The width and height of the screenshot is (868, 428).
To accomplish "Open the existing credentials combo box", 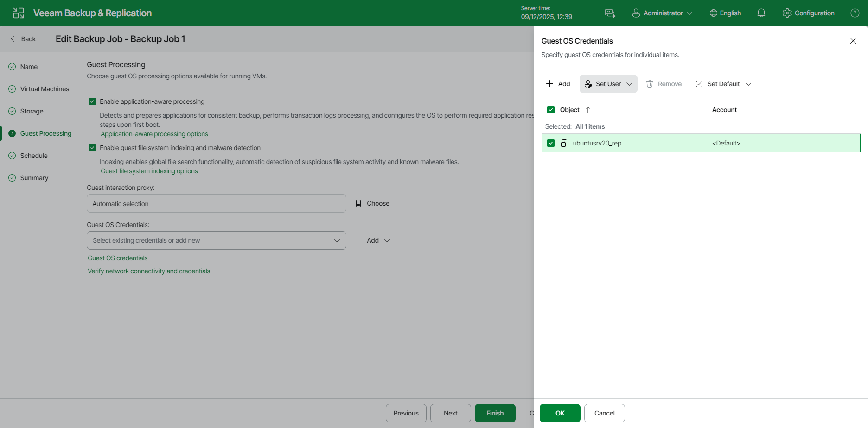I will click(x=216, y=240).
